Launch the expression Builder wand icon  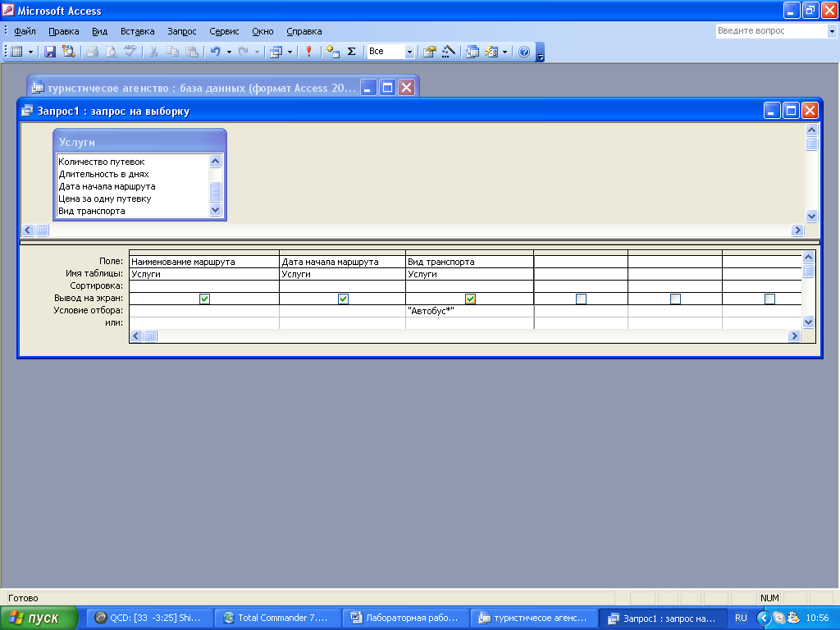(449, 52)
